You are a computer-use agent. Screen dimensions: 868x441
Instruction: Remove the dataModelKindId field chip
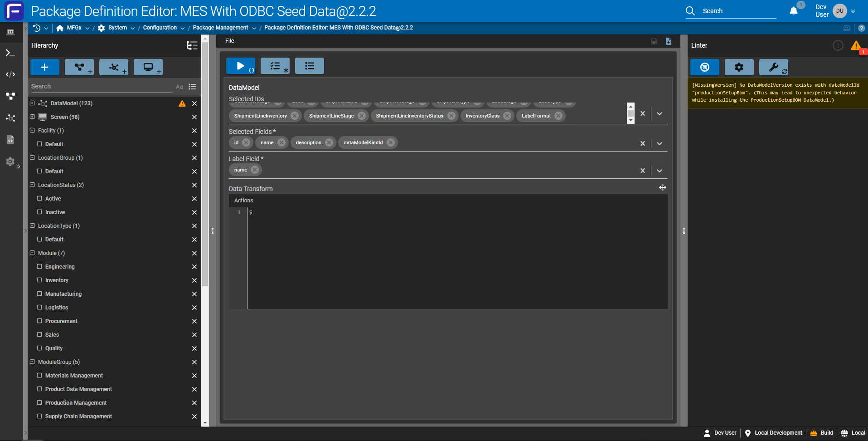391,142
